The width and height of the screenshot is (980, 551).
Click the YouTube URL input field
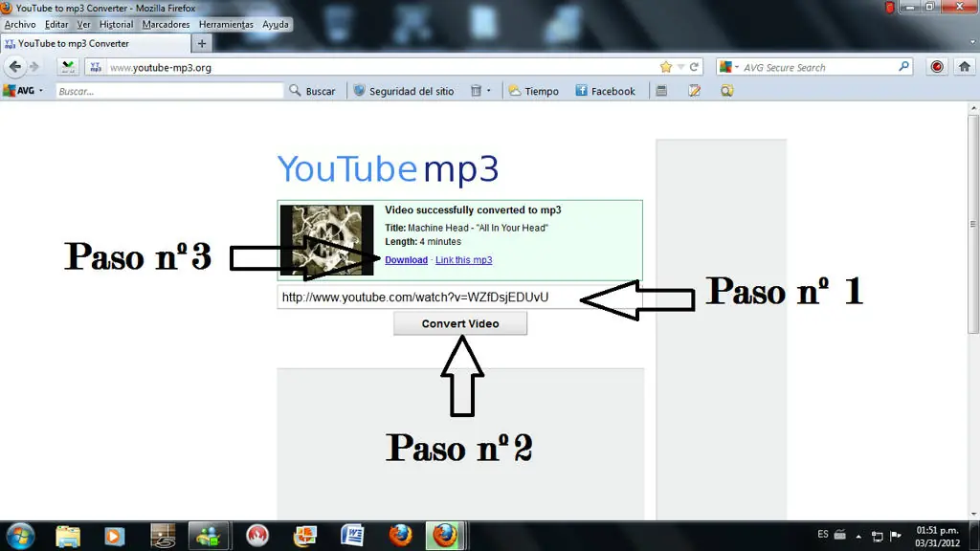click(x=459, y=297)
